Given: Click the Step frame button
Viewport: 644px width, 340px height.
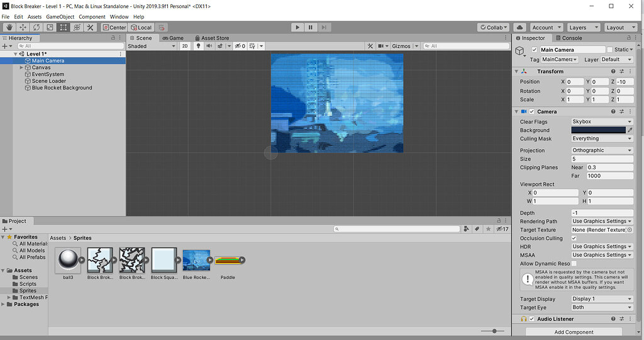Looking at the screenshot, I should [x=324, y=27].
